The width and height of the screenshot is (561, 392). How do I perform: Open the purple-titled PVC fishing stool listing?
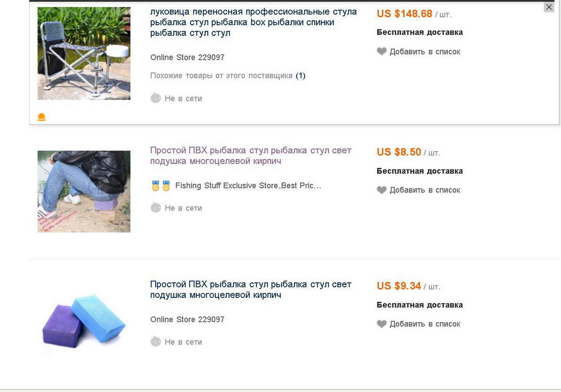click(251, 156)
